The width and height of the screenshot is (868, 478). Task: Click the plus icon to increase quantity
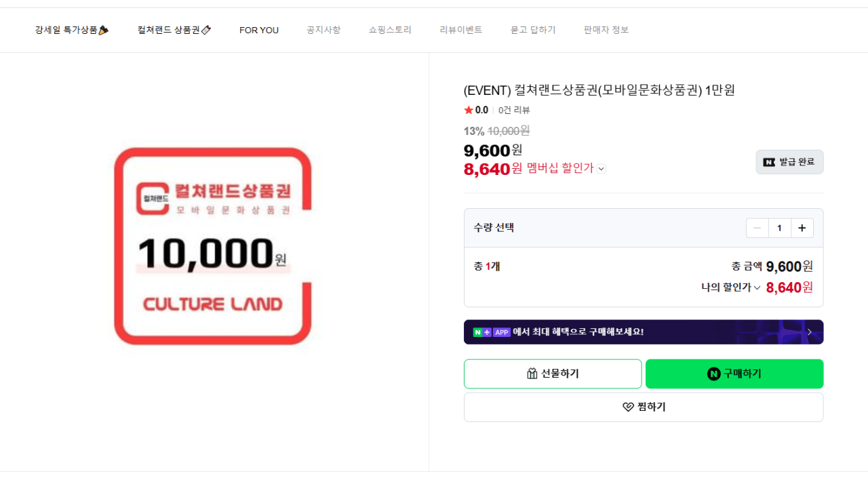[802, 228]
